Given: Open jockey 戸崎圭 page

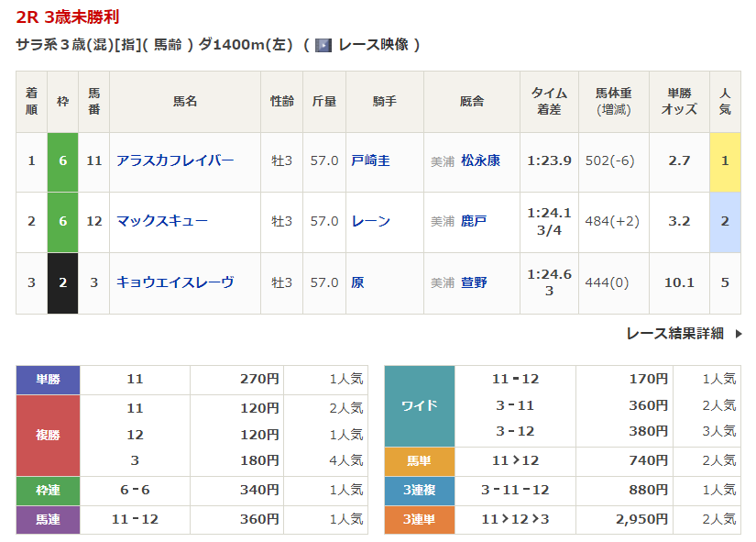Looking at the screenshot, I should click(x=370, y=160).
